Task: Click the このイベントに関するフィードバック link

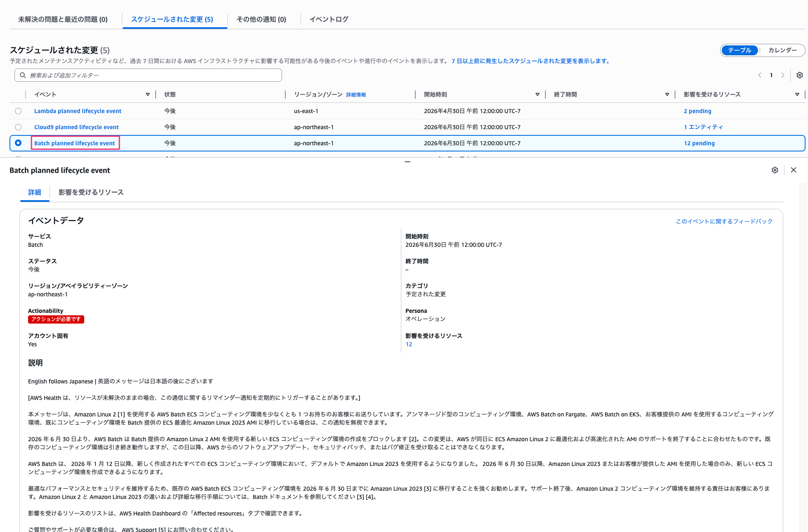Action: pos(723,221)
